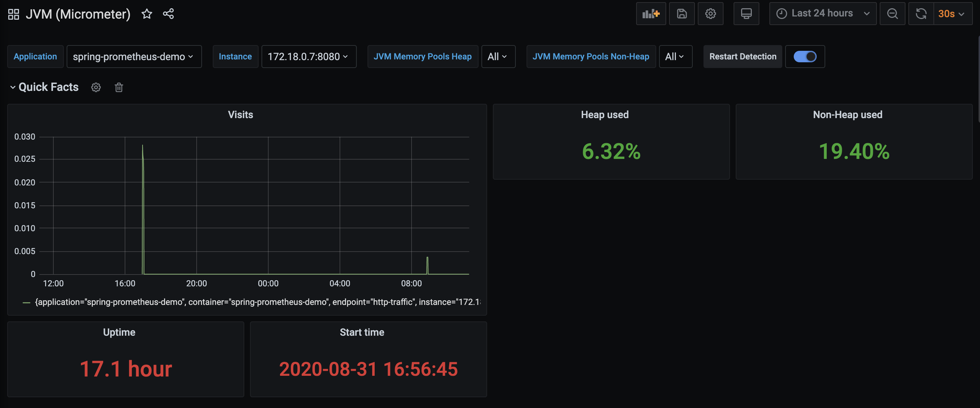Viewport: 980px width, 408px height.
Task: Open the 30s refresh interval dropdown
Action: click(x=952, y=14)
